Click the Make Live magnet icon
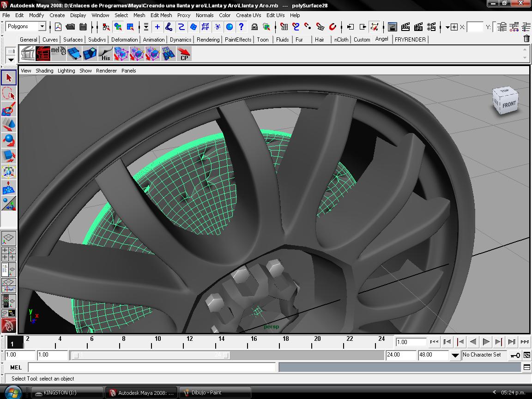This screenshot has width=532, height=399. (x=332, y=27)
